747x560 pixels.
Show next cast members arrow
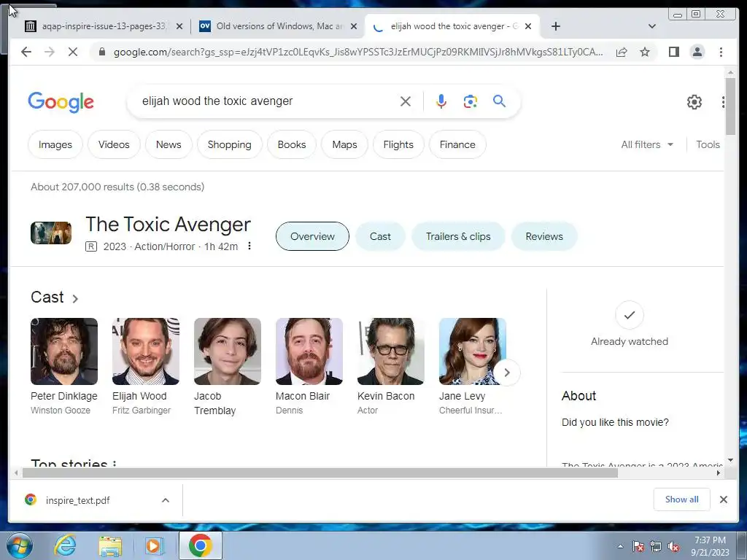coord(507,373)
